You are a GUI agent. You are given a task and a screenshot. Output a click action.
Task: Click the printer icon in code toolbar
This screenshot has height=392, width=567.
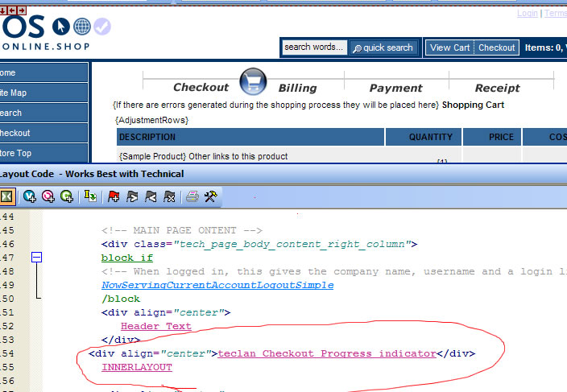tap(192, 196)
